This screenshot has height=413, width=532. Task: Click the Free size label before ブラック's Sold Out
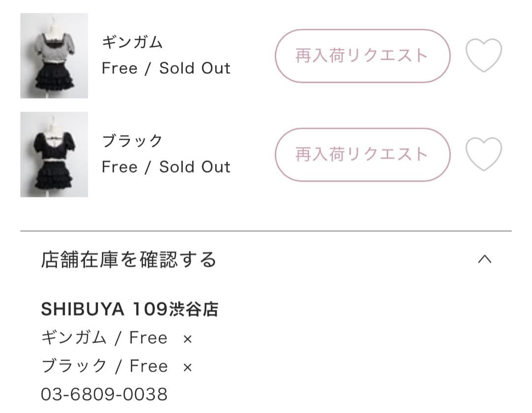tap(119, 167)
